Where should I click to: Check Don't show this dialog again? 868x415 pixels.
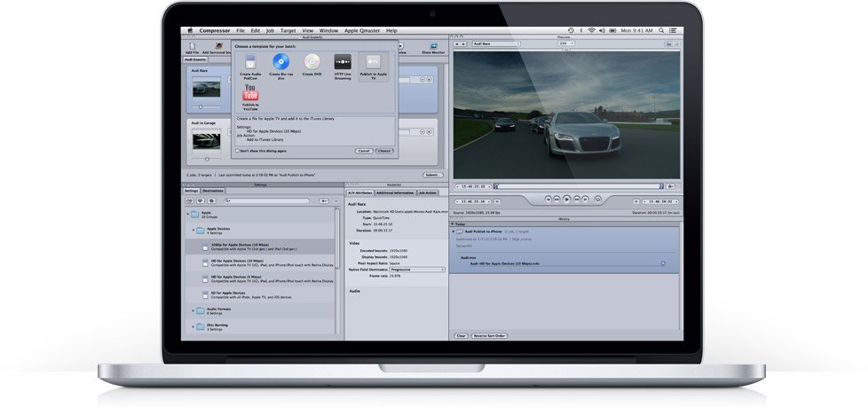pos(238,151)
